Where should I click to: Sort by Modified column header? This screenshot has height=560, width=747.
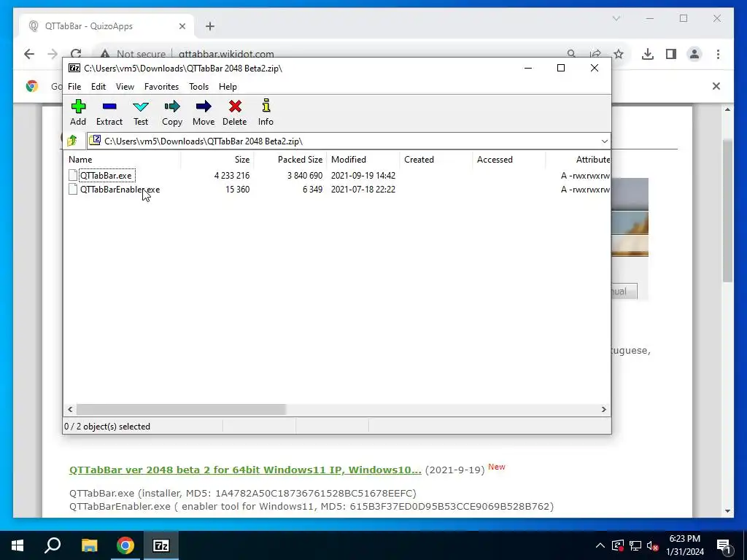[363, 160]
